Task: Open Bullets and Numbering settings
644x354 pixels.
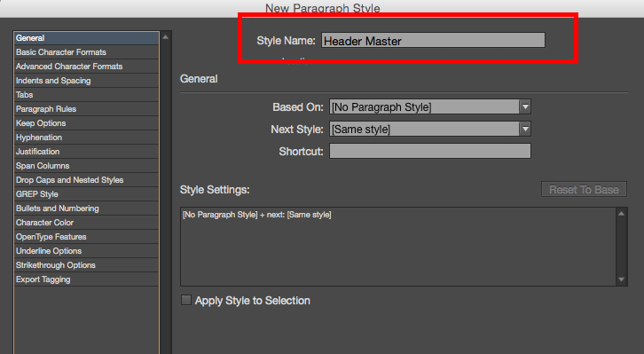Action: tap(86, 208)
